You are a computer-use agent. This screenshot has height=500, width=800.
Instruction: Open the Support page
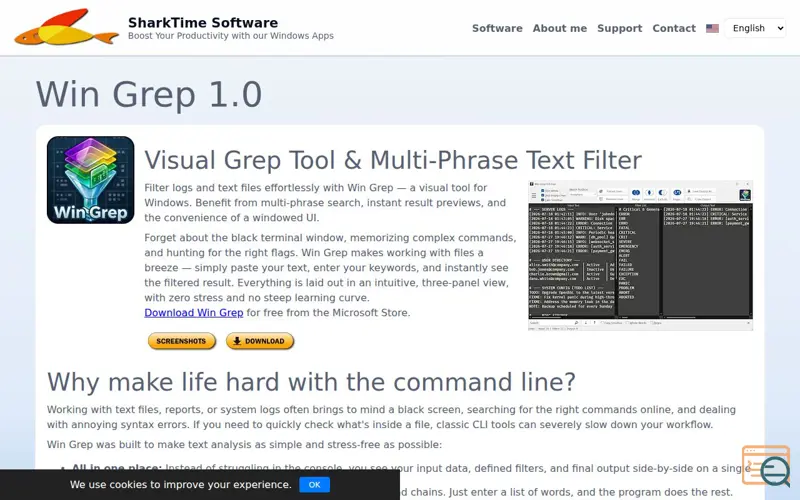pos(619,29)
